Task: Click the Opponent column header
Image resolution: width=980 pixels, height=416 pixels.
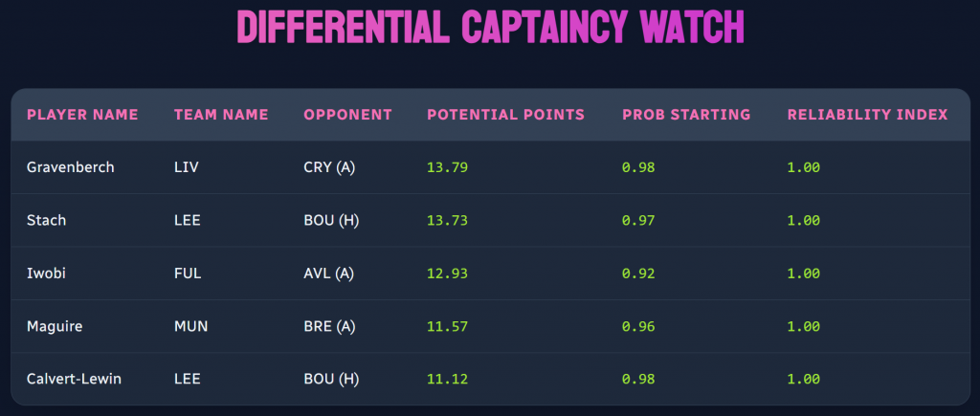Action: click(347, 115)
